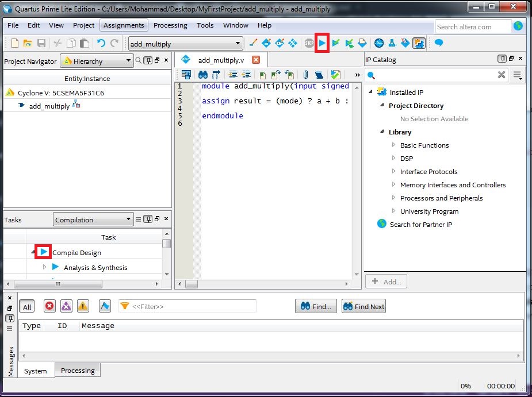Screen dimensions: 532x397
Task: Open the Compilation dropdown in Tasks panel
Action: click(93, 219)
